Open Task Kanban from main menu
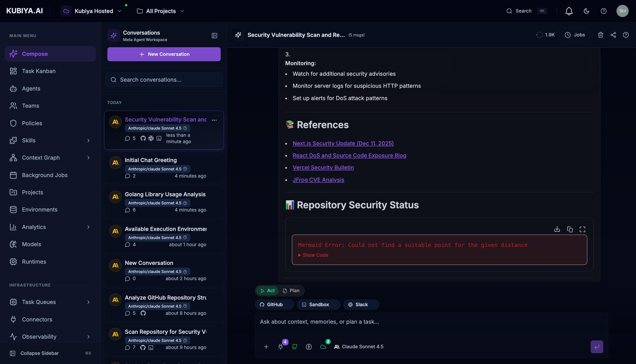 click(38, 71)
